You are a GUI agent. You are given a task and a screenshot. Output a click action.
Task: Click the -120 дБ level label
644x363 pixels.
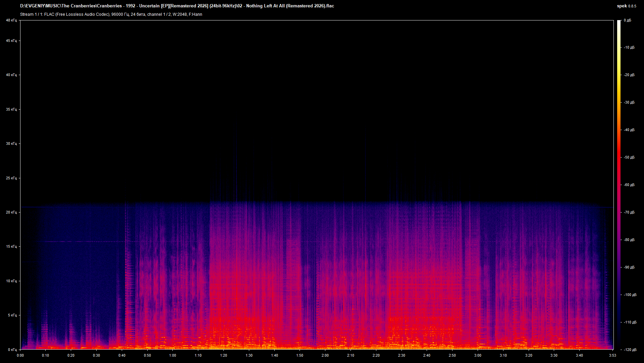click(x=630, y=350)
